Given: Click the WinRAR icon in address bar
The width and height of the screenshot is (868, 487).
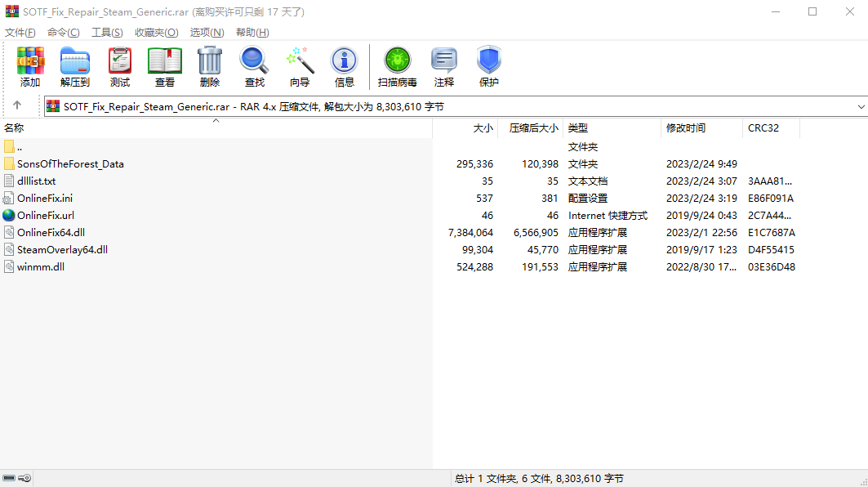Looking at the screenshot, I should (53, 106).
